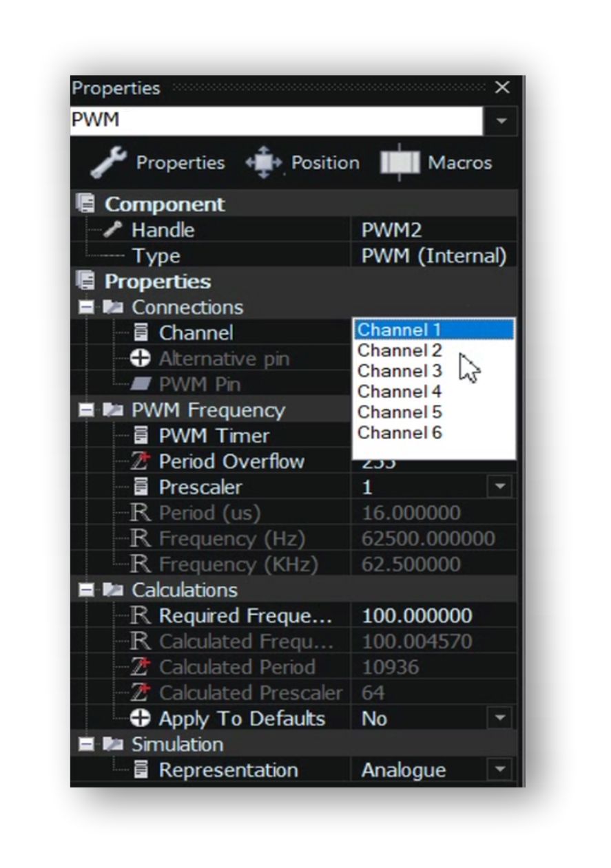Open the Representation dropdown arrow
This screenshot has height=868, width=611.
pos(501,770)
